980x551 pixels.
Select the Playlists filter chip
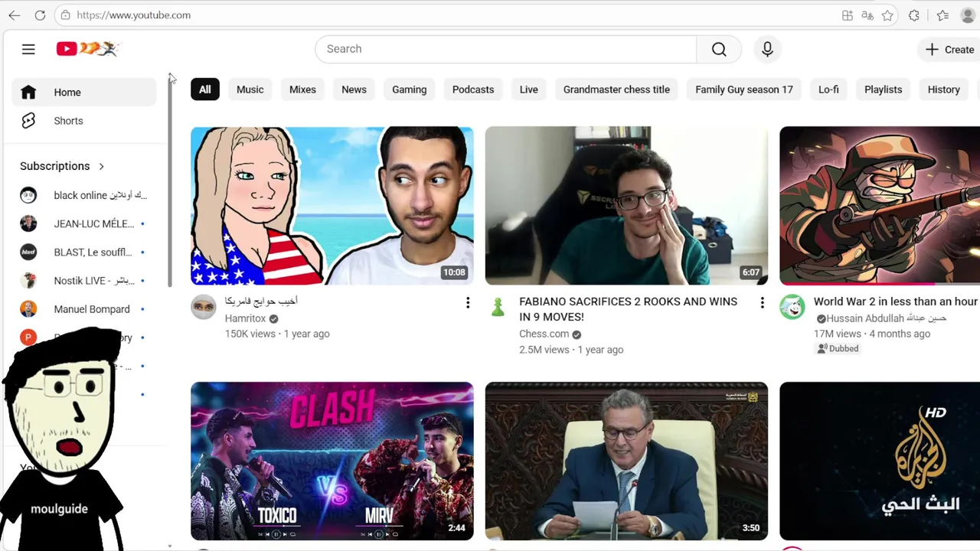[884, 90]
